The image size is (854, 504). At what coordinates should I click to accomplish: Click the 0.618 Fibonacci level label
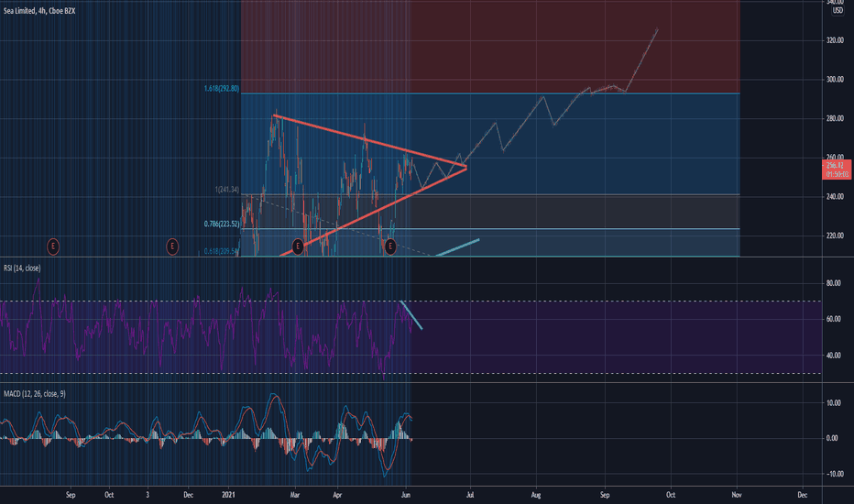point(222,251)
